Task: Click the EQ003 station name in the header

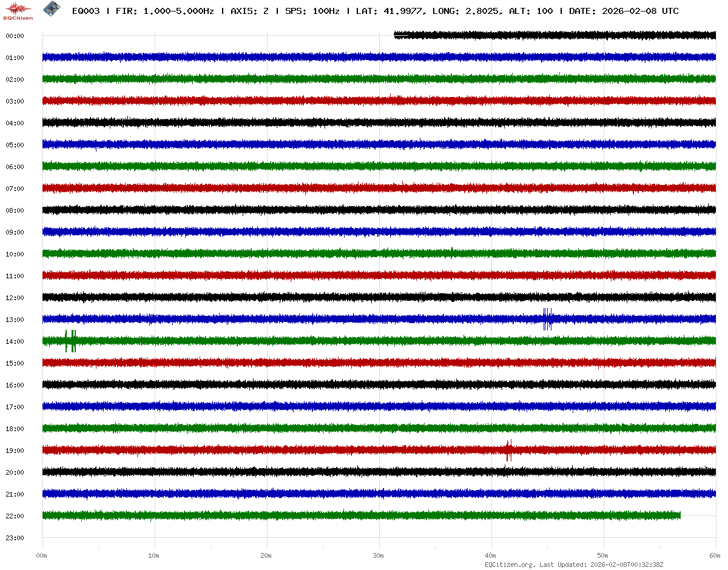Action: coord(86,11)
